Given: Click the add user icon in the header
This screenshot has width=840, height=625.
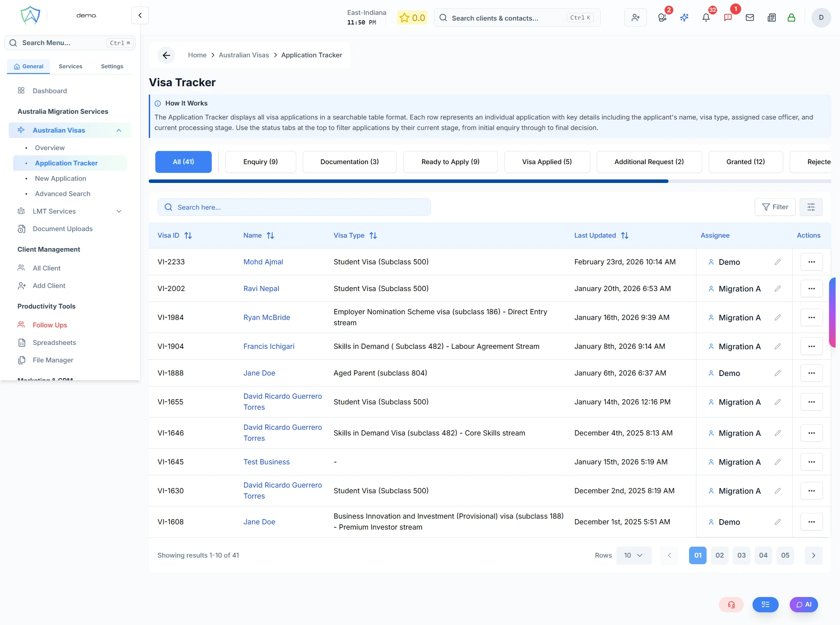Looking at the screenshot, I should click(x=635, y=18).
